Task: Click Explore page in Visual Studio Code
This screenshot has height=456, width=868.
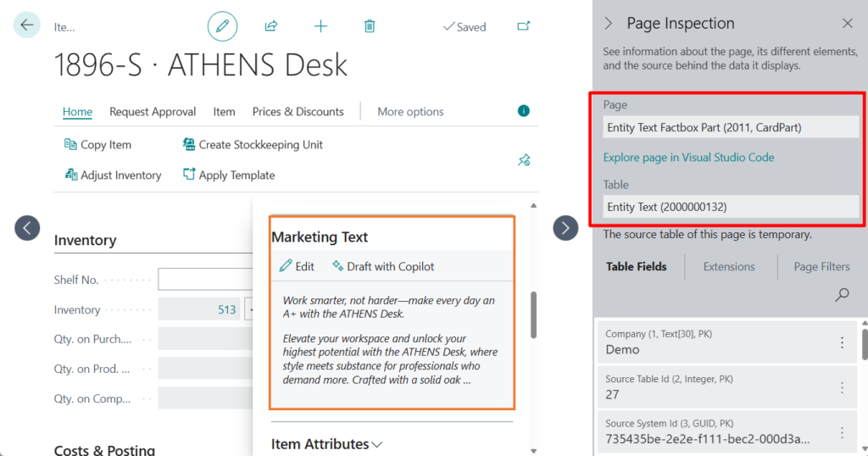Action: [688, 158]
